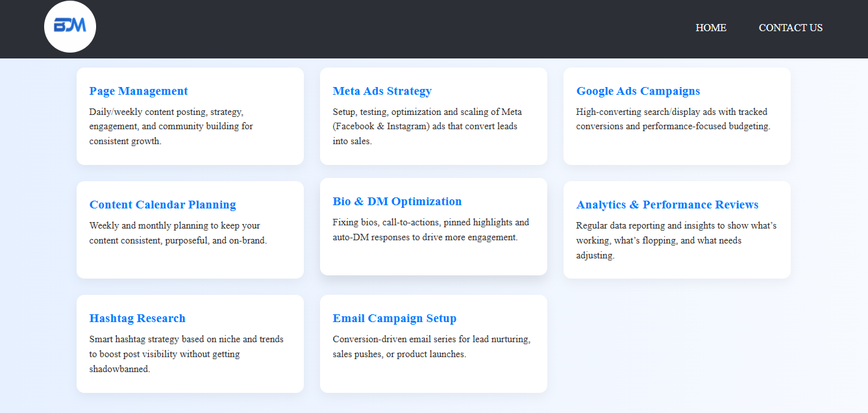The image size is (868, 413).
Task: Click the BDM logo in header
Action: click(x=70, y=27)
